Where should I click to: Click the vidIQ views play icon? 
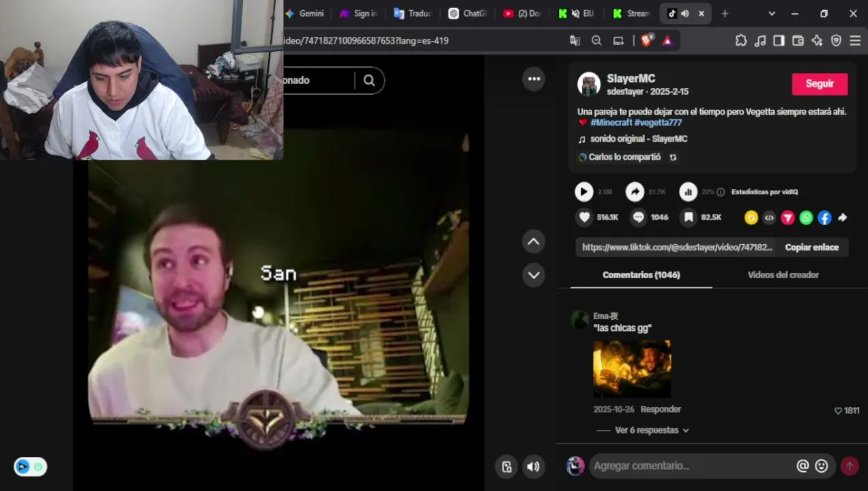pyautogui.click(x=584, y=192)
